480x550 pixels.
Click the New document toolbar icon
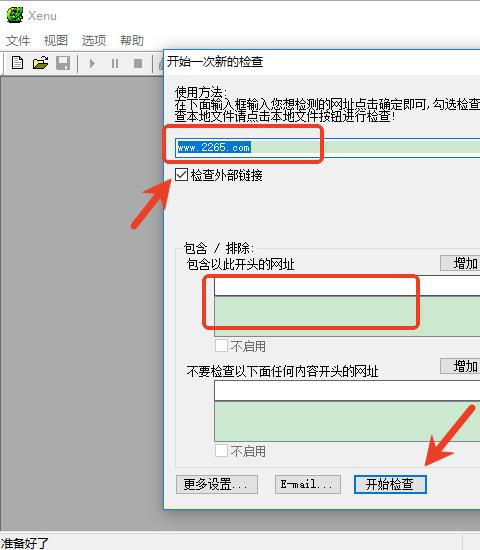click(x=17, y=63)
